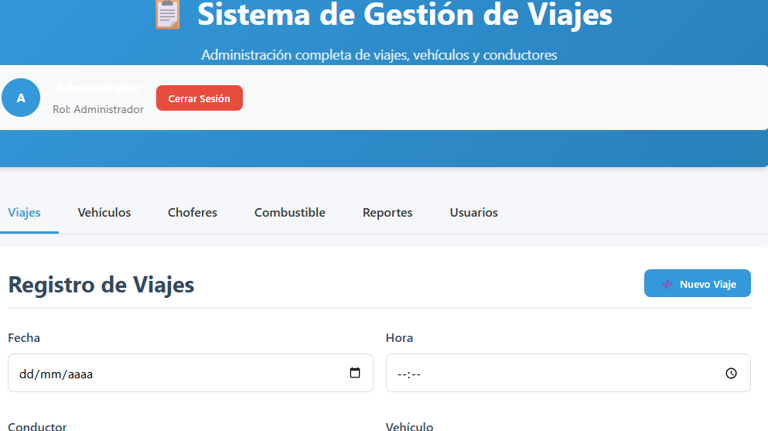Image resolution: width=768 pixels, height=431 pixels.
Task: Click the Cerrar Sesión button
Action: (x=199, y=98)
